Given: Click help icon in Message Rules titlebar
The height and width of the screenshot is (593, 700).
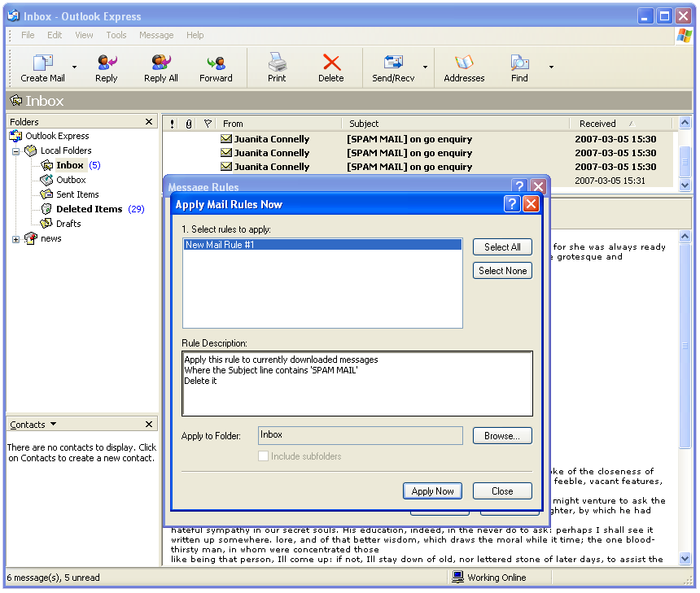Looking at the screenshot, I should tap(519, 185).
